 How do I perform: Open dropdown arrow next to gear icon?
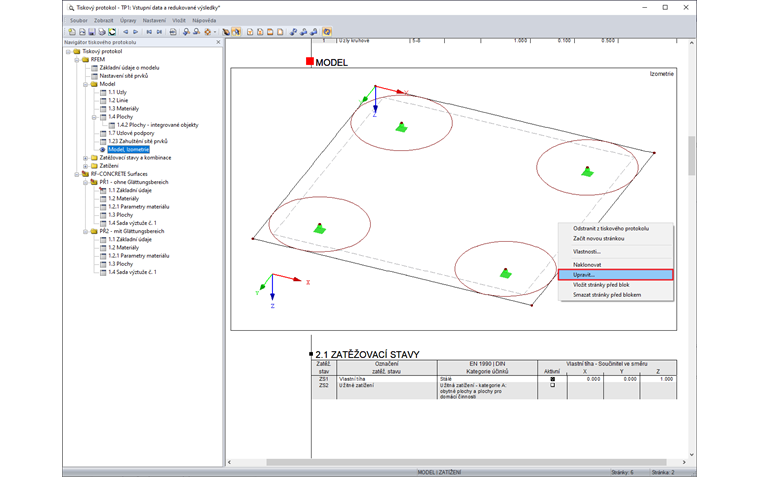coord(215,32)
